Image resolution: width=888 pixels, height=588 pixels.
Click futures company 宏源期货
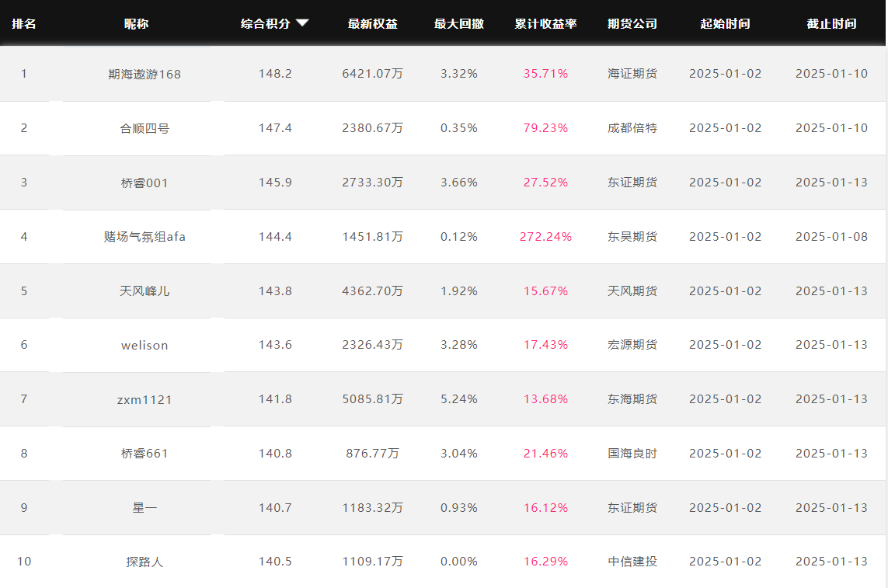click(632, 345)
